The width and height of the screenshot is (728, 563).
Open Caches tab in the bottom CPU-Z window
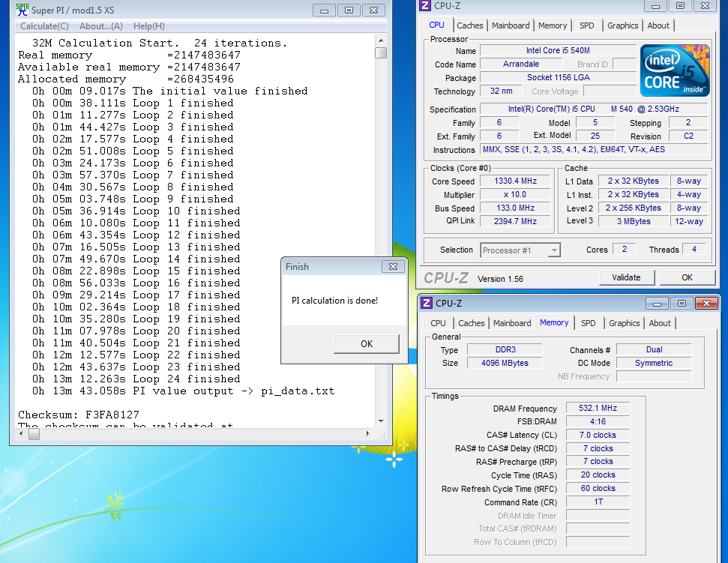[472, 323]
